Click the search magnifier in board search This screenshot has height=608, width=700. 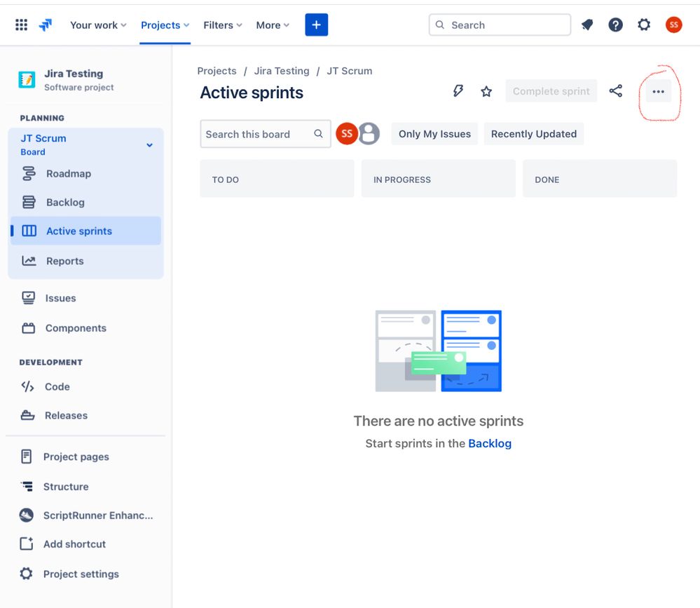pyautogui.click(x=318, y=133)
